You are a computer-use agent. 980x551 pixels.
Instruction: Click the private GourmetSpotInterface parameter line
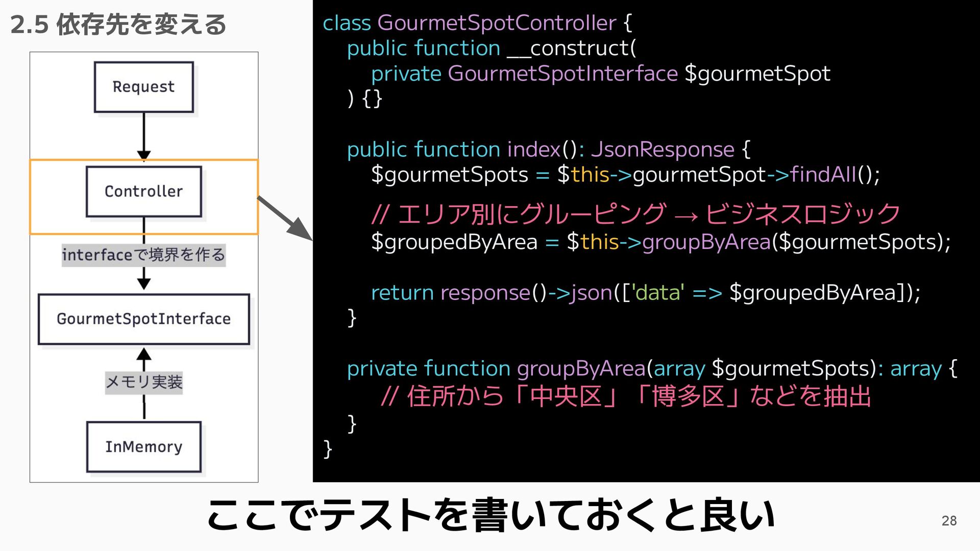[x=600, y=73]
